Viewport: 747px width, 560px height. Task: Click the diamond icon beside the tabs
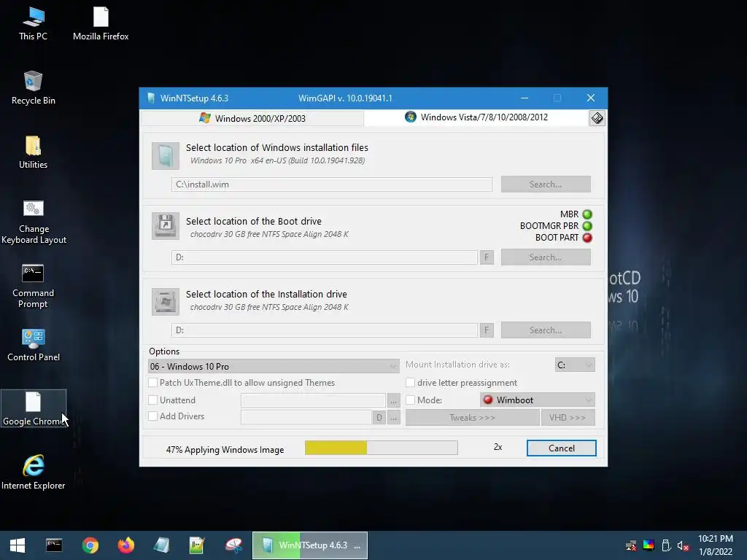tap(597, 118)
